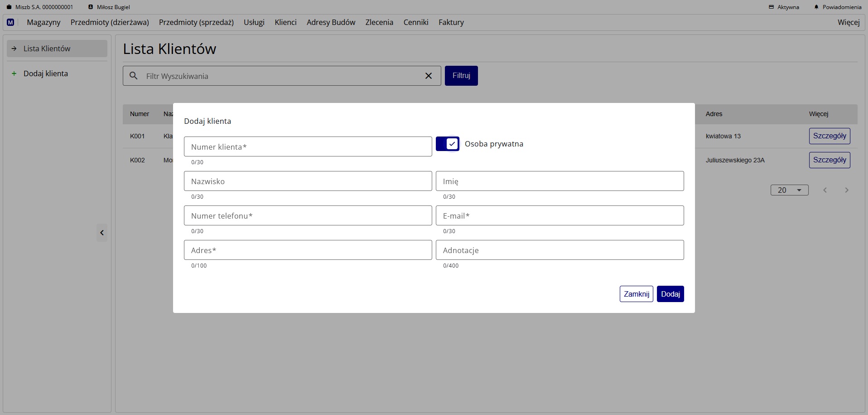Focus the E-mail text field
This screenshot has width=868, height=415.
tap(559, 215)
